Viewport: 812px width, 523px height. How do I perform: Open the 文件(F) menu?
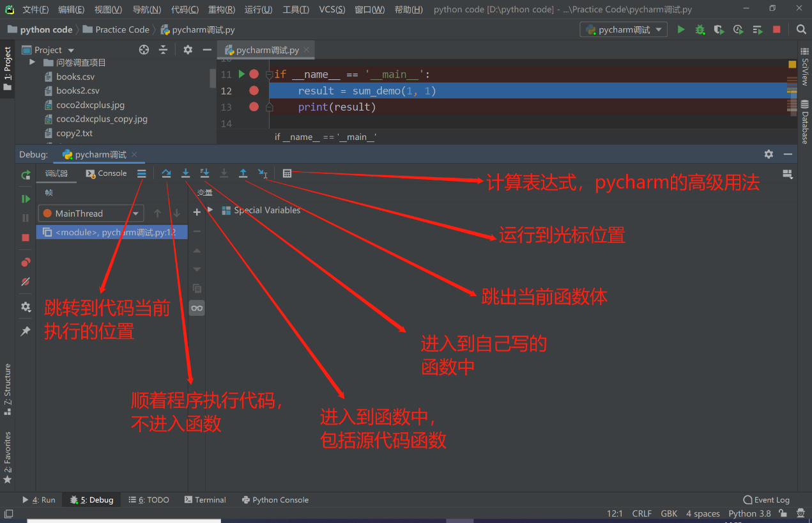35,10
